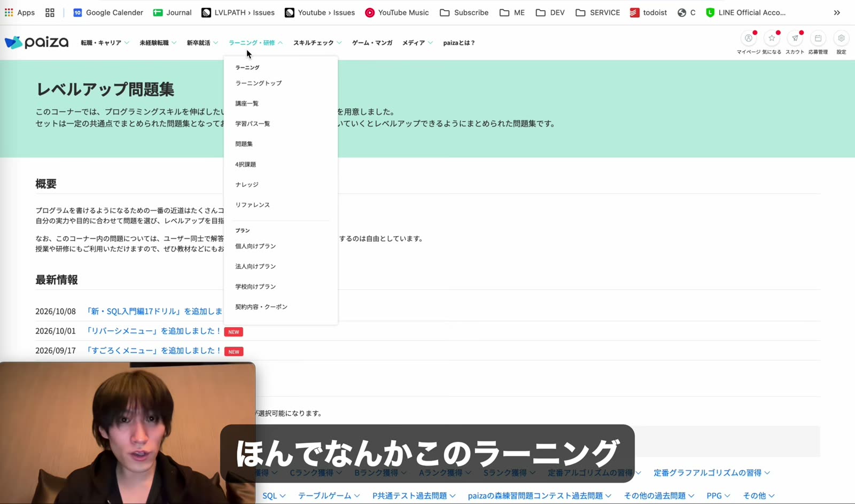Screen dimensions: 855x504
Task: Open the LVLPATH › Issues bookmark
Action: 238,12
